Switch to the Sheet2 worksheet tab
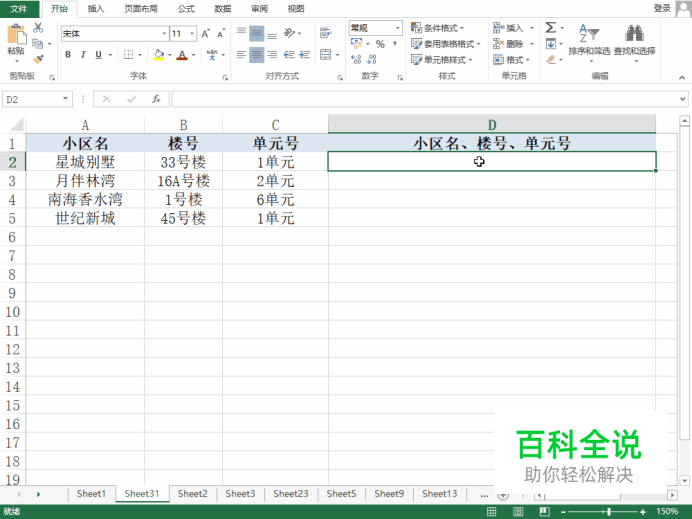This screenshot has height=519, width=692. pos(192,494)
